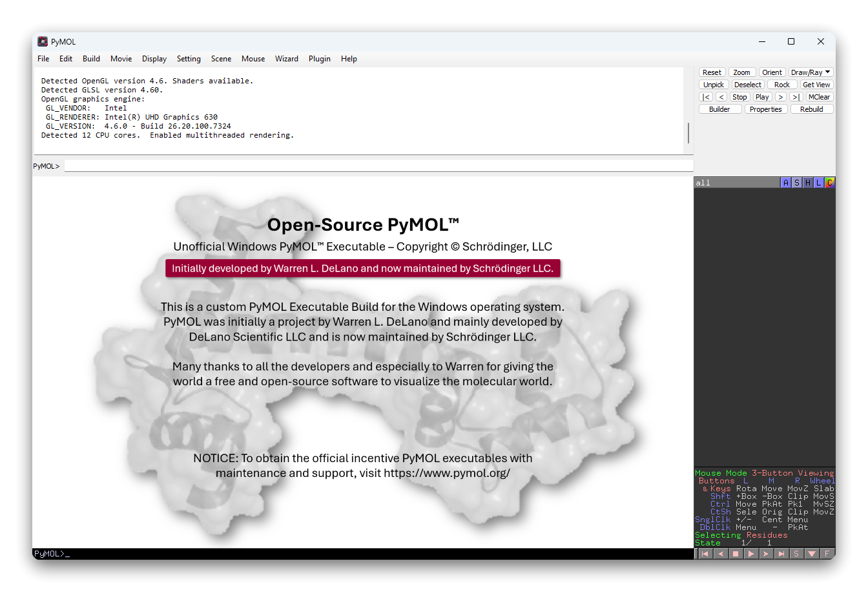868x592 pixels.
Task: Open the Help menu
Action: tap(349, 59)
